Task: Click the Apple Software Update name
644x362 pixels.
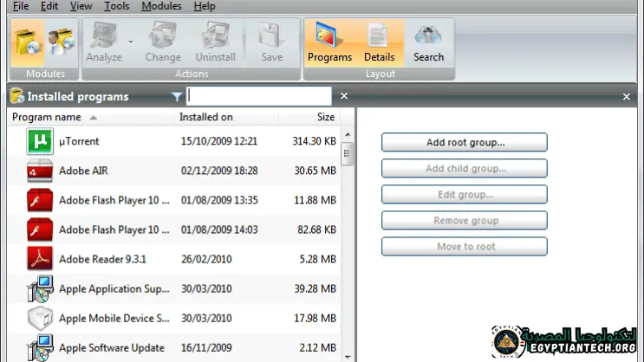Action: (x=112, y=348)
